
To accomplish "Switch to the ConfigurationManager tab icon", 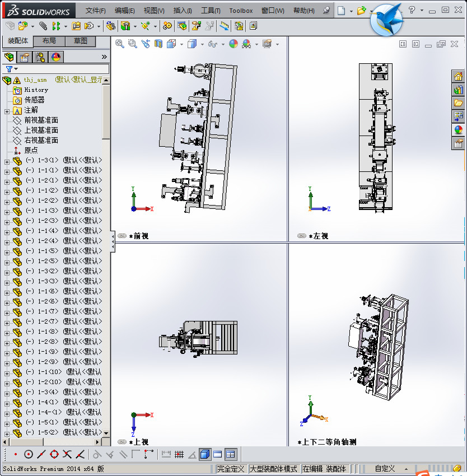I will 40,57.
